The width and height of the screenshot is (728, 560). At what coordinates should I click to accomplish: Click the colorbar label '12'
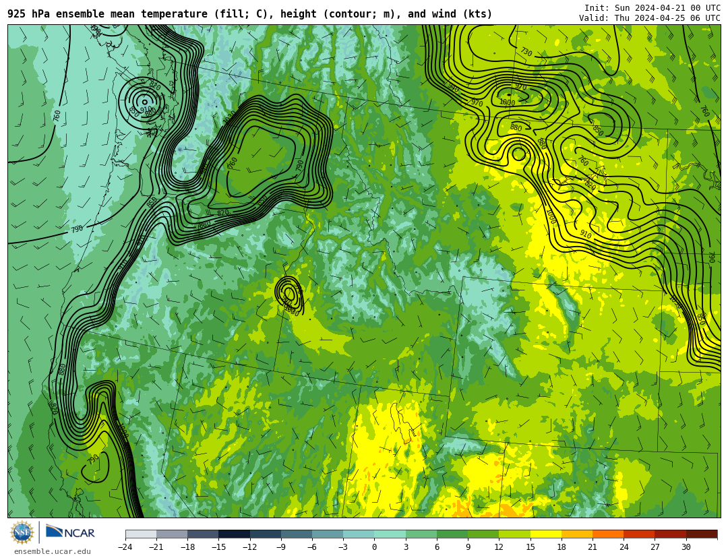[x=499, y=547]
